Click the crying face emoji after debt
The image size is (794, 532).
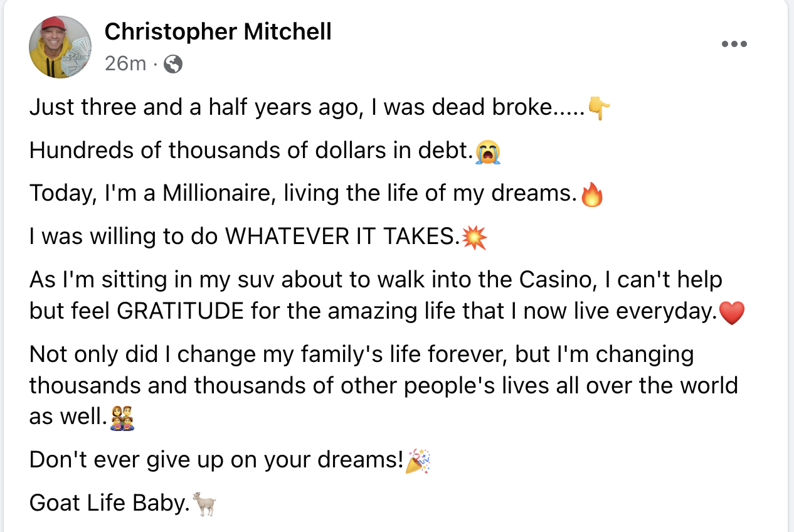point(488,152)
